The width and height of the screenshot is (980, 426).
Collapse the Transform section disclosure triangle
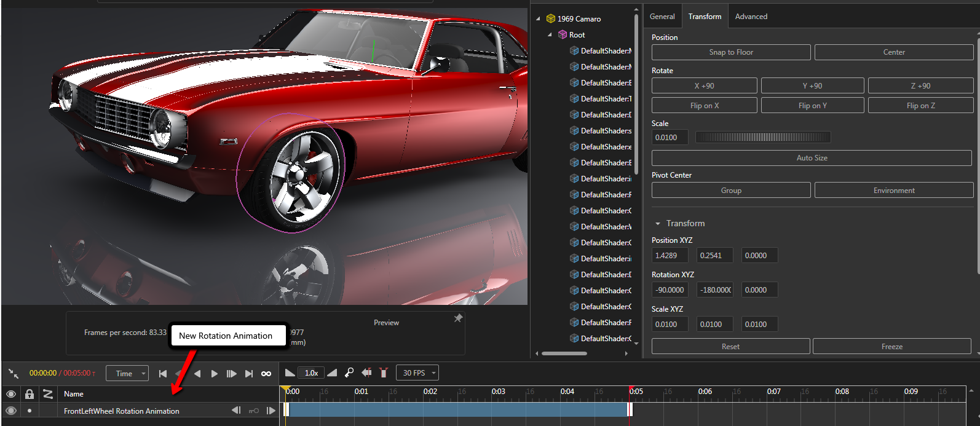point(657,224)
